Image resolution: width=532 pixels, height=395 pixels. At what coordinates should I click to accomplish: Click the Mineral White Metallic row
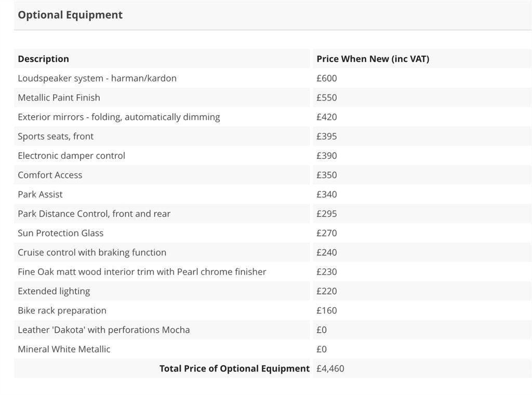click(64, 349)
